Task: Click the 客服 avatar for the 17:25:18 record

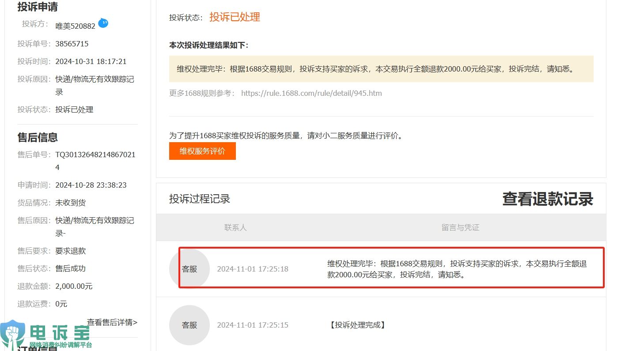Action: tap(189, 268)
